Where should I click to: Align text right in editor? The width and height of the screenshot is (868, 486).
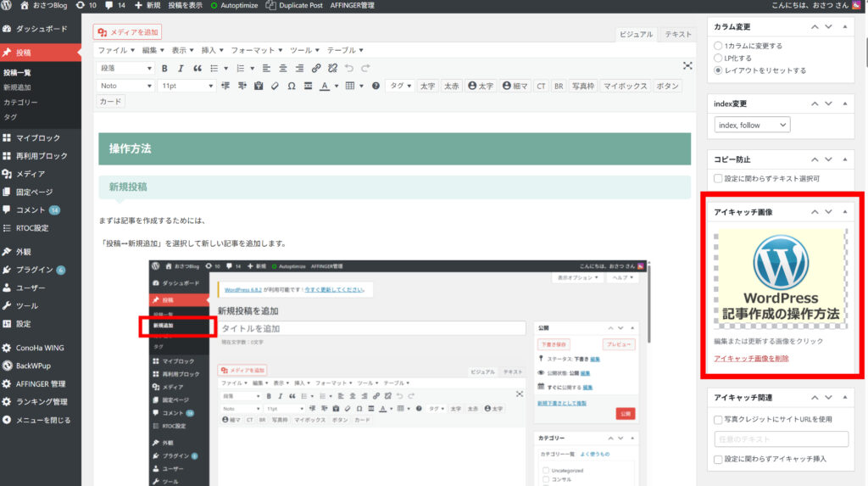(299, 68)
